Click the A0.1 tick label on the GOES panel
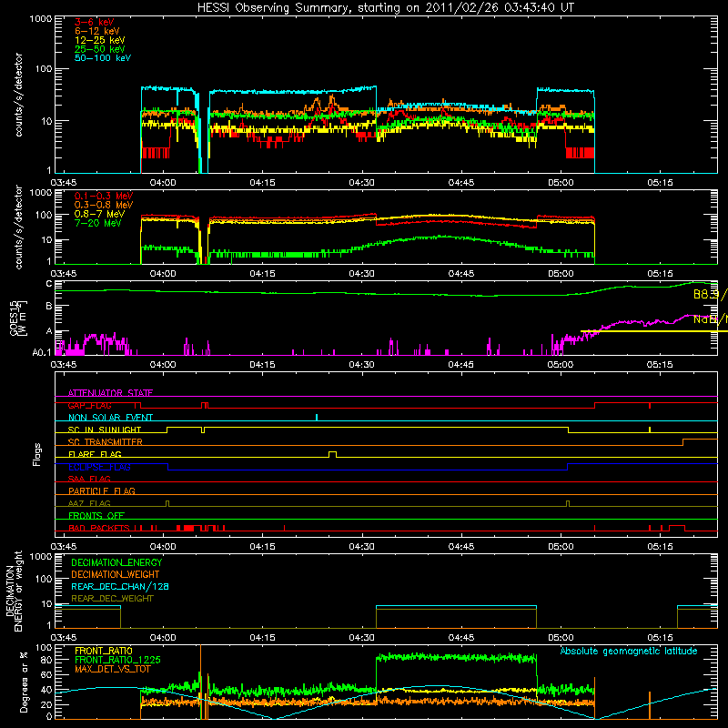The height and width of the screenshot is (728, 728). (x=41, y=353)
